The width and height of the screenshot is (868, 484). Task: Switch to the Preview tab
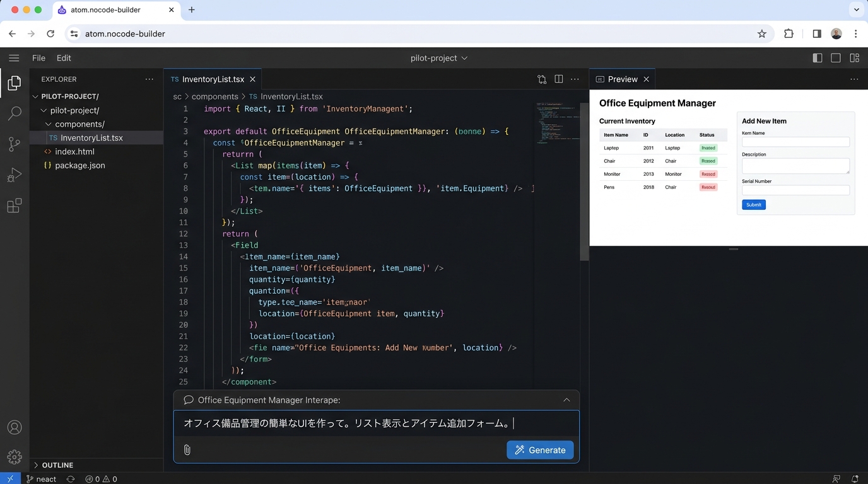pyautogui.click(x=622, y=79)
